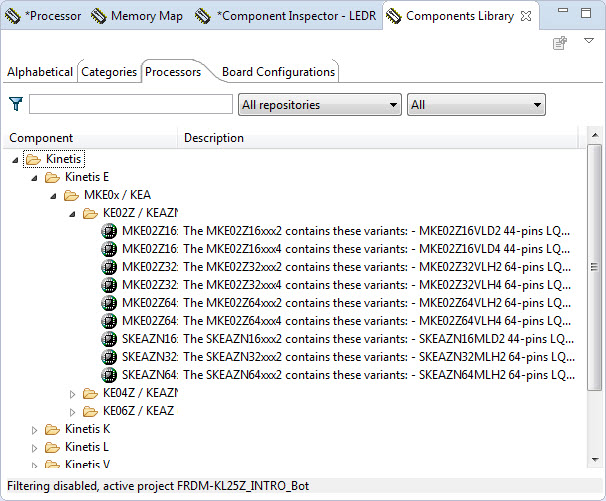The height and width of the screenshot is (501, 606).
Task: Click chip icon of MKE02Z16xxx4 row
Action: click(109, 249)
